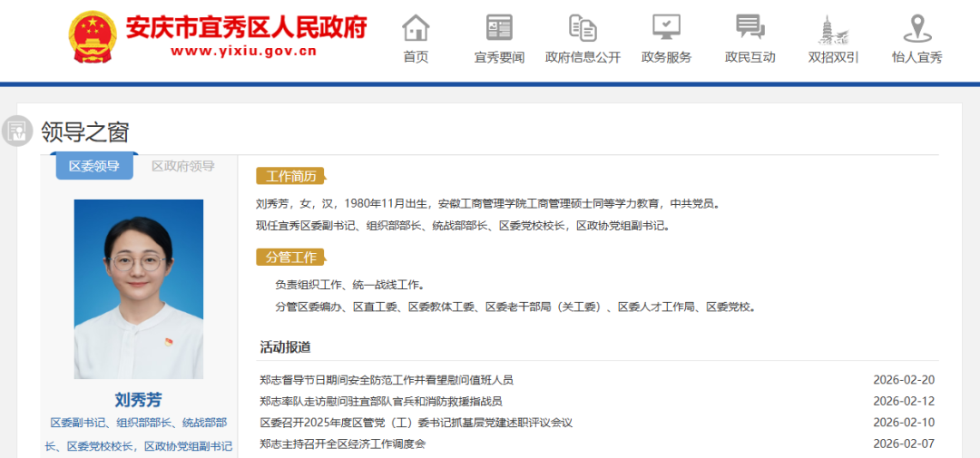Image resolution: width=980 pixels, height=458 pixels.
Task: Click the job title text below 刘秀芳
Action: [x=139, y=434]
